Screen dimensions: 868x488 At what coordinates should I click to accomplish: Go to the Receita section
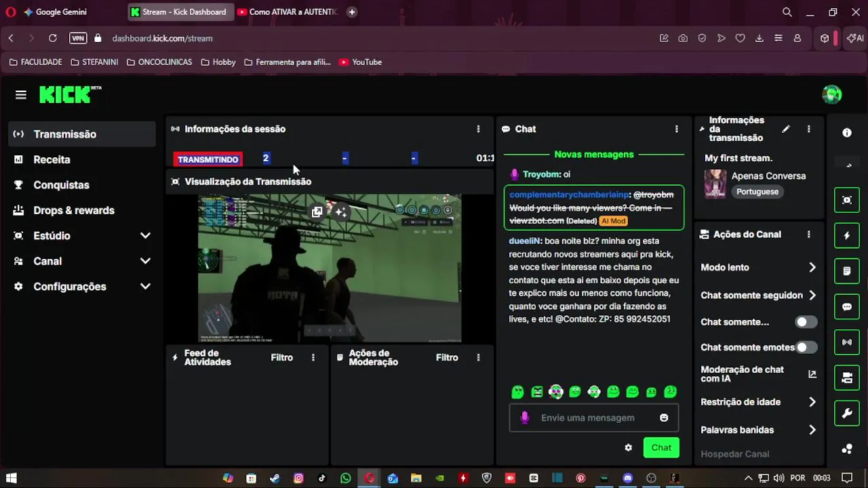coord(82,159)
